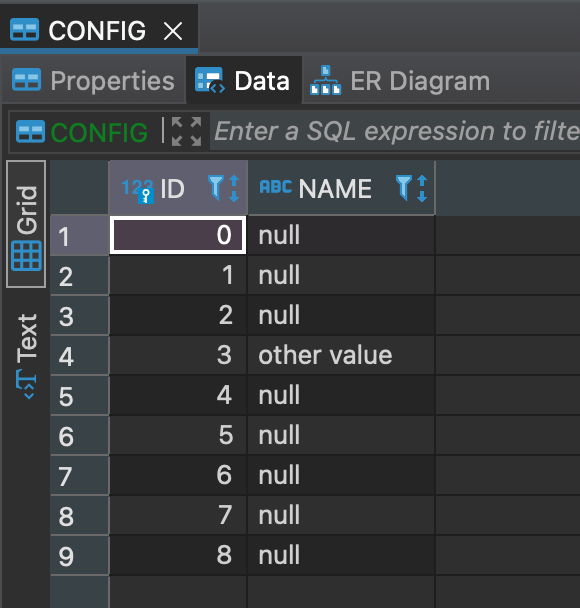Image resolution: width=580 pixels, height=608 pixels.
Task: Open the ER Diagram tab
Action: [x=400, y=81]
